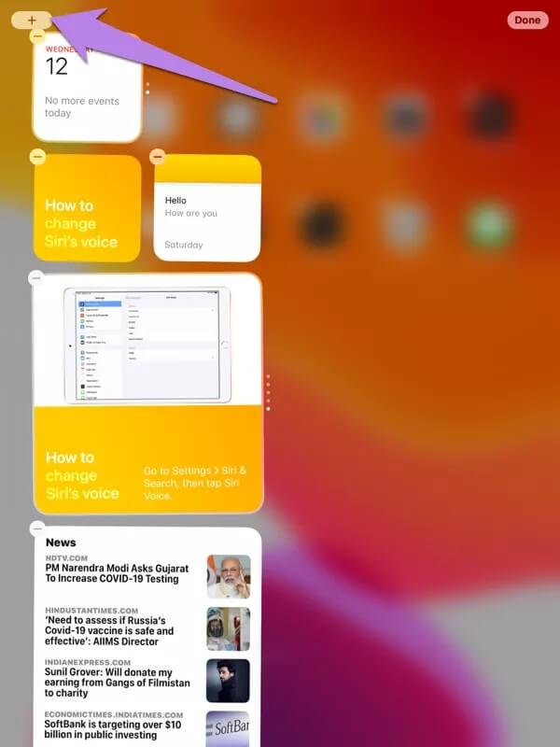Tap the Sunil Grover story thumbnail
The image size is (560, 747).
click(x=228, y=681)
